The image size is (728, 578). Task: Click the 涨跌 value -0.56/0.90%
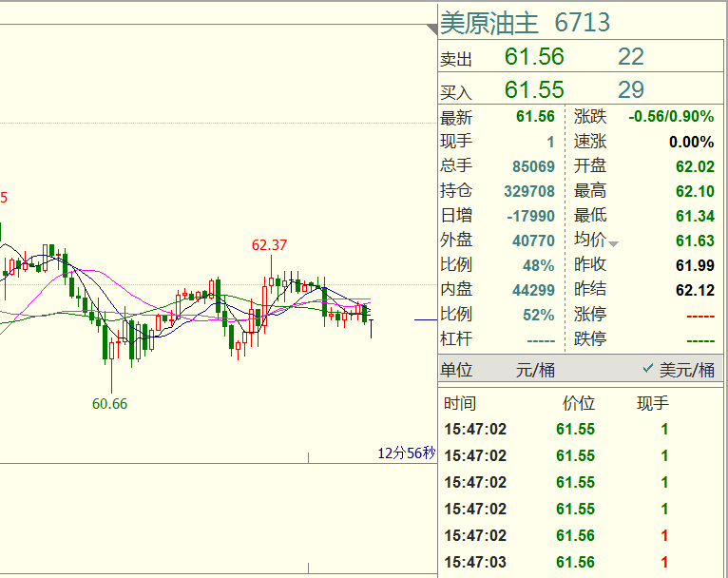(671, 117)
